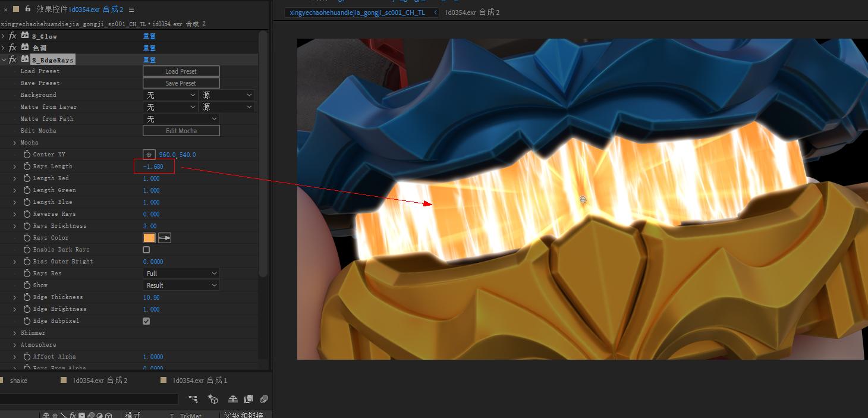Screen dimensions: 868x418
Task: Switch to id0354.exr 合成 2 timeline tab
Action: click(x=100, y=381)
